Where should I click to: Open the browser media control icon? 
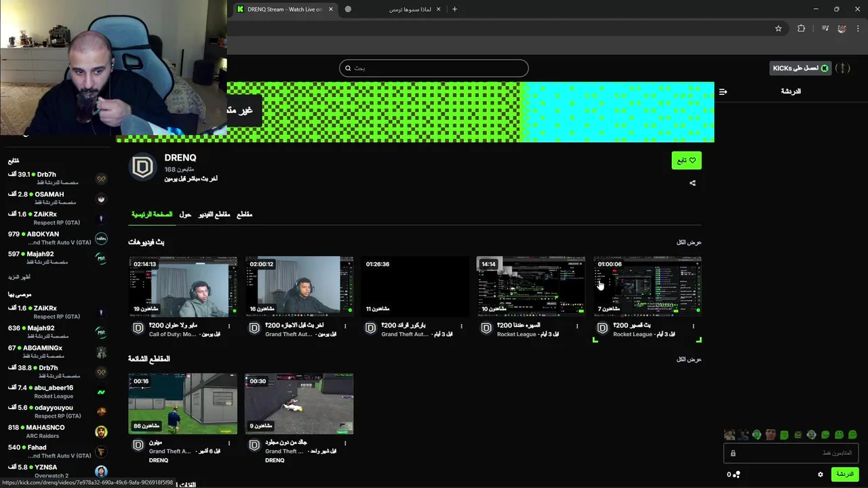pos(825,28)
